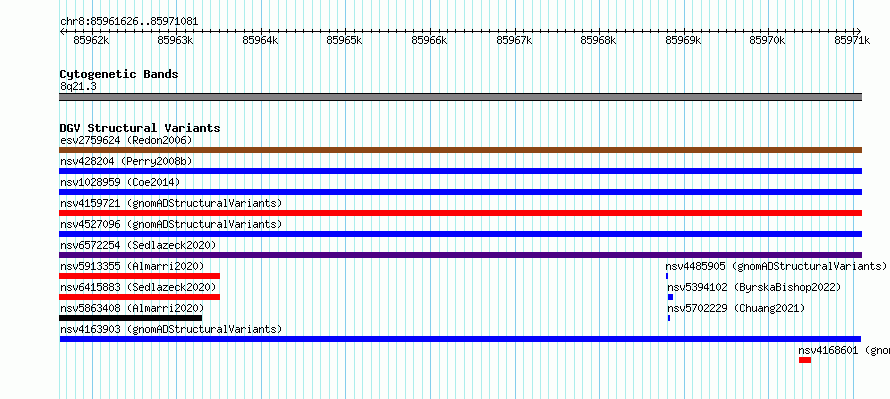Click the 85965k ruler tick label
Image resolution: width=890 pixels, height=399 pixels.
[x=345, y=40]
